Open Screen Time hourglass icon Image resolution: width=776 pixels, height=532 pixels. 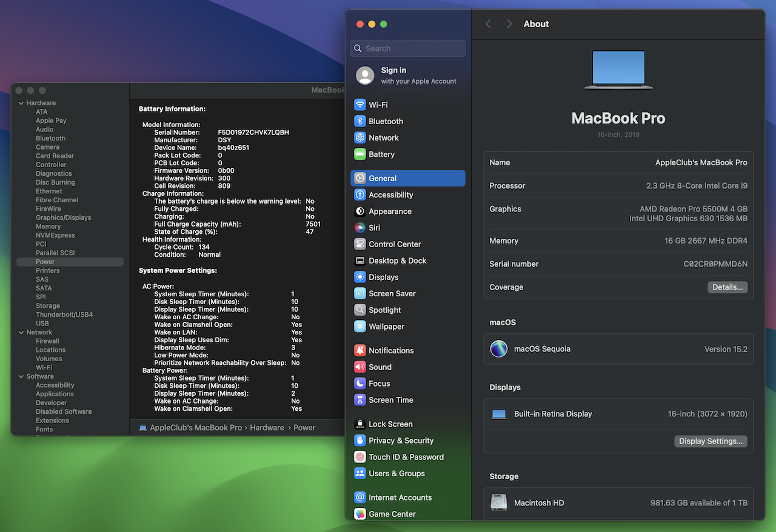360,400
